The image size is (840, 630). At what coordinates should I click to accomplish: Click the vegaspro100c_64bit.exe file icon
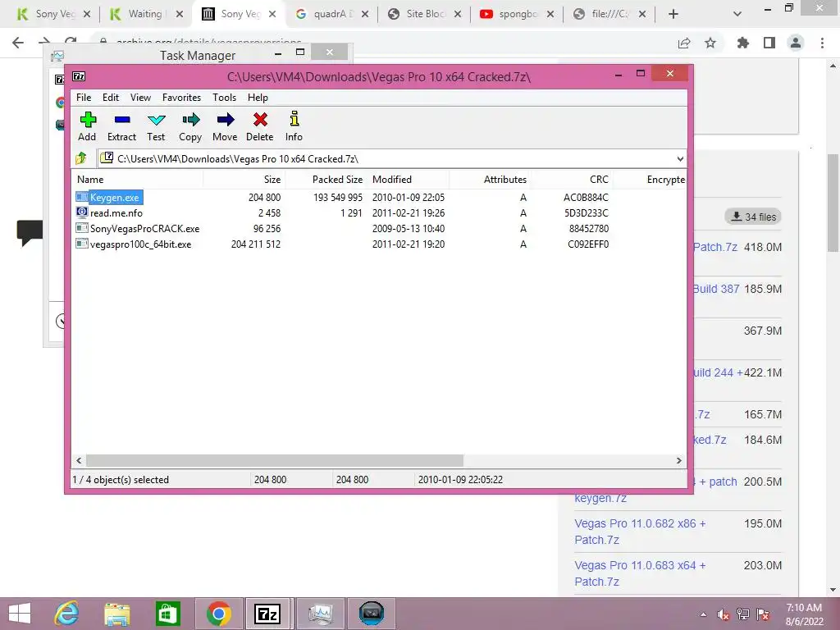point(81,244)
